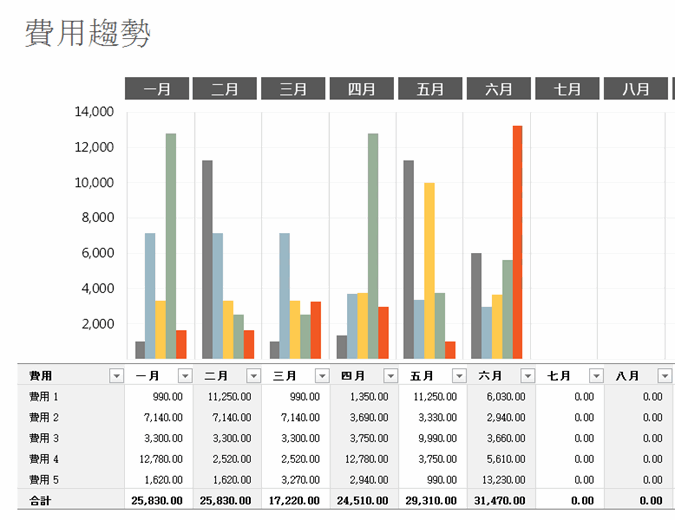Screen dimensions: 675x520
Task: Open the 費用 column filter dropdown
Action: click(x=112, y=376)
